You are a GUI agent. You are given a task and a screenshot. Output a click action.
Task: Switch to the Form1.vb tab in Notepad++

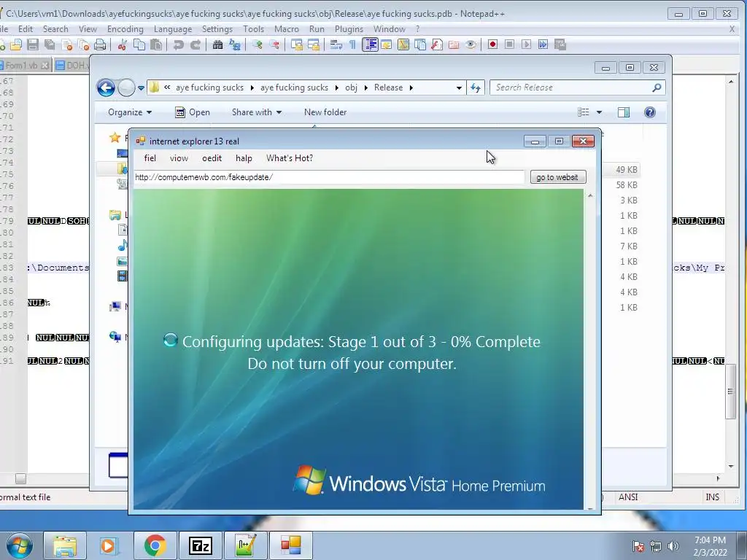24,65
